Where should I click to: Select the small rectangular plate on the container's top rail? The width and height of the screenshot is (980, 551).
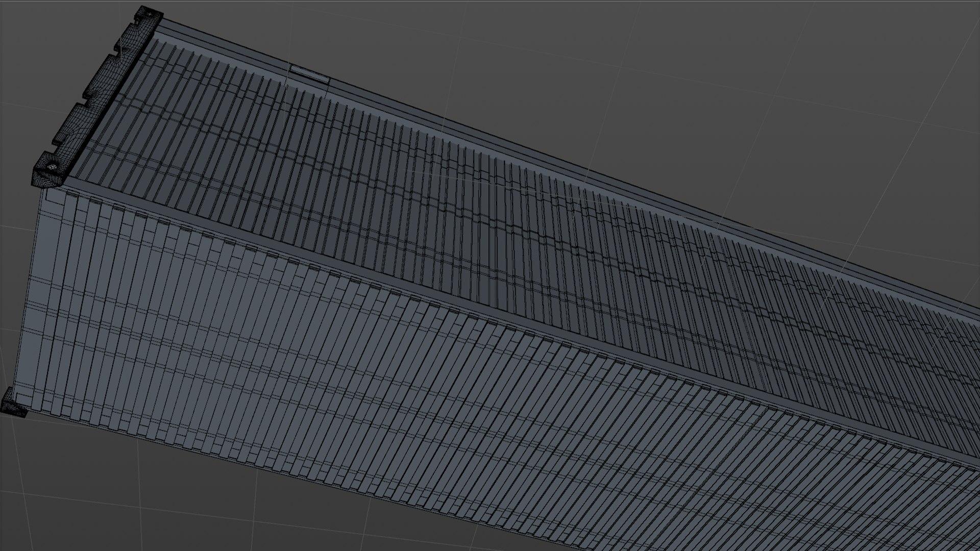tap(309, 73)
